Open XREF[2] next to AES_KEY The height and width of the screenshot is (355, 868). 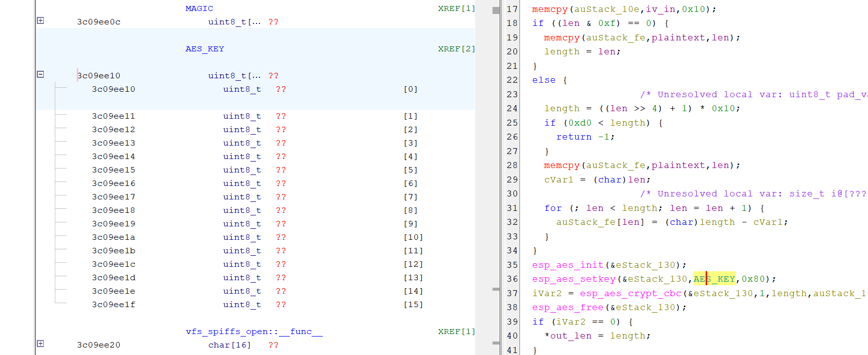pyautogui.click(x=456, y=49)
